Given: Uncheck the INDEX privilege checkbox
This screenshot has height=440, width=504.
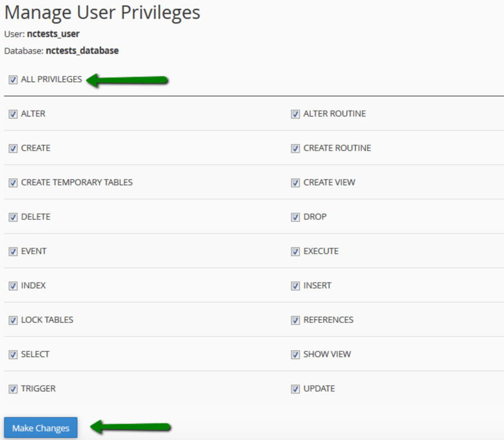Looking at the screenshot, I should 13,286.
